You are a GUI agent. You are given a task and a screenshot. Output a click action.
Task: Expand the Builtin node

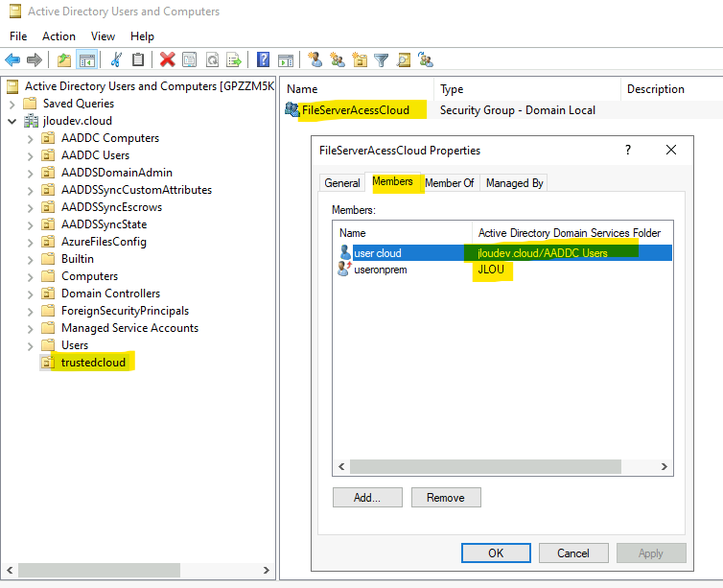31,260
